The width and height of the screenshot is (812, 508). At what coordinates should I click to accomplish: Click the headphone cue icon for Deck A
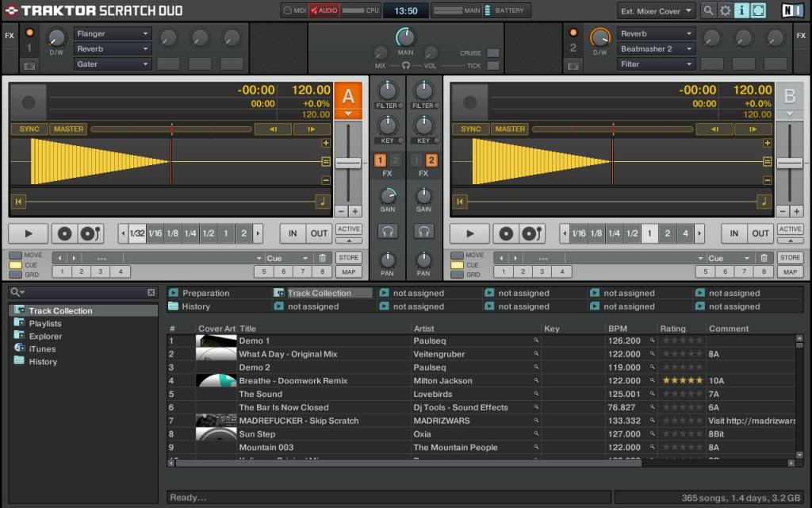(388, 232)
